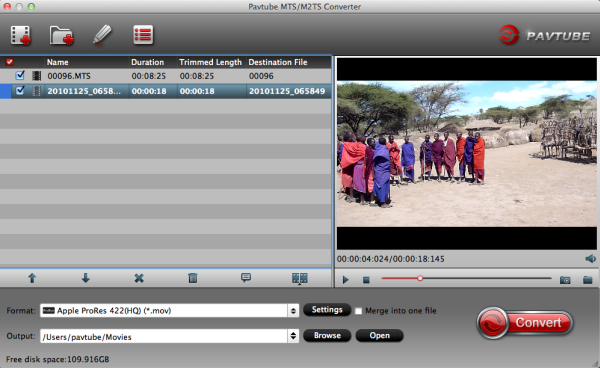Open snapshot folder icon
Viewport: 600px width, 368px height.
pyautogui.click(x=588, y=280)
